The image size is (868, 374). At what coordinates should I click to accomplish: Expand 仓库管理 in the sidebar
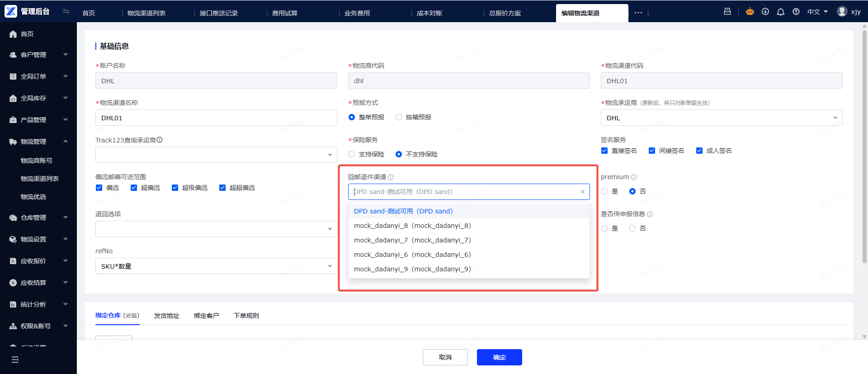pos(38,218)
